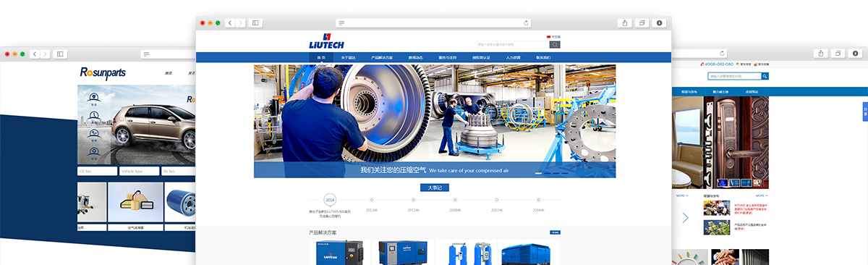Select the first banner carousel indicator dash
868x265 pixels.
(538, 173)
